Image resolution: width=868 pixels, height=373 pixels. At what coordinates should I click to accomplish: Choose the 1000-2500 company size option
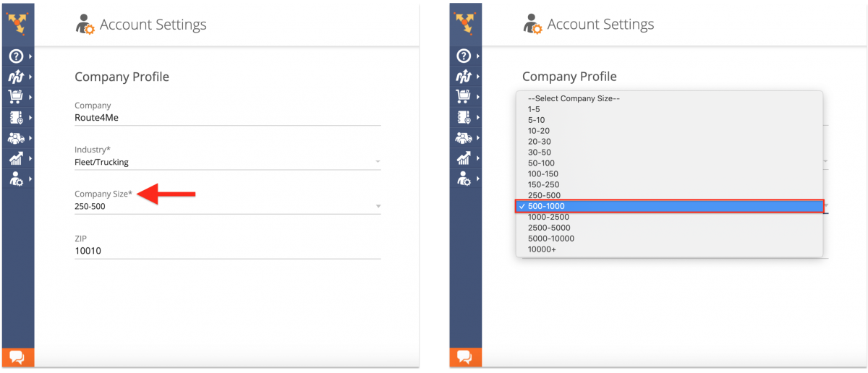tap(669, 217)
